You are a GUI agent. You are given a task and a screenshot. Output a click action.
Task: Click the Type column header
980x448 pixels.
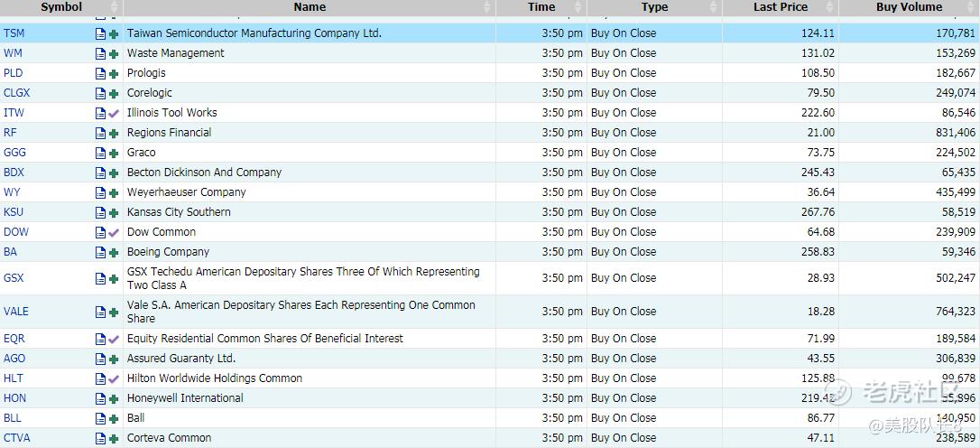pyautogui.click(x=654, y=7)
